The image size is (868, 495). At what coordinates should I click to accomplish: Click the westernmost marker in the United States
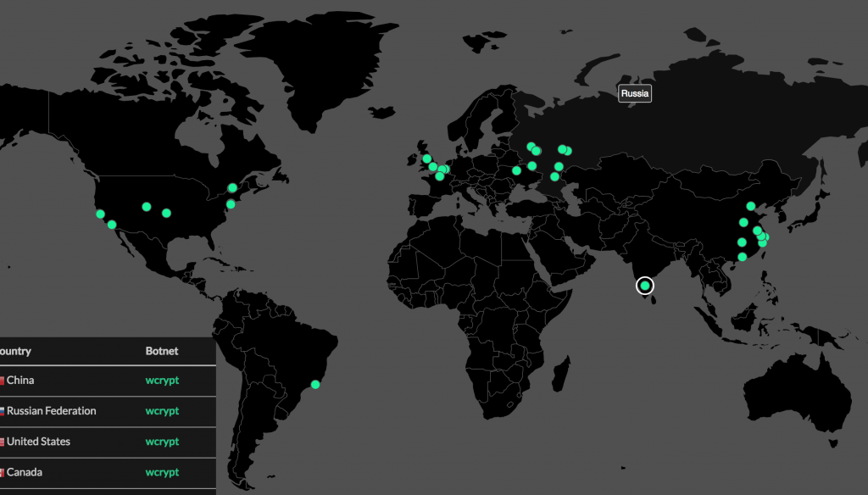100,214
